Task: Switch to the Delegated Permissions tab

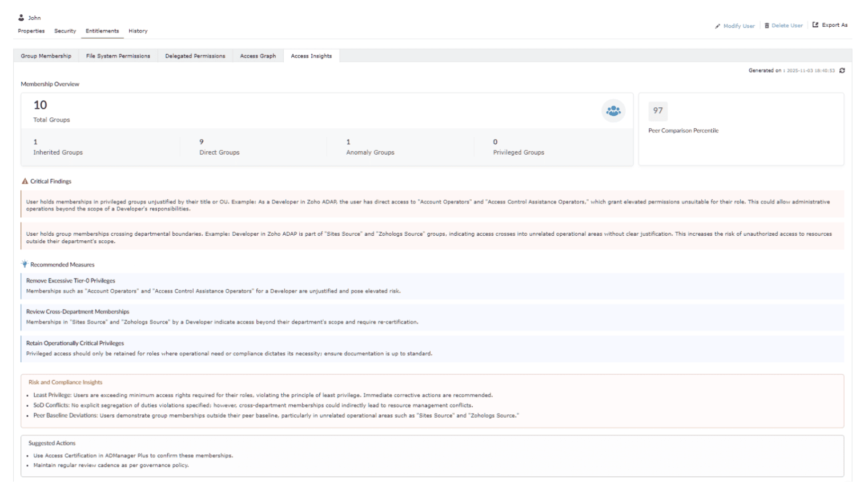Action: pyautogui.click(x=195, y=56)
